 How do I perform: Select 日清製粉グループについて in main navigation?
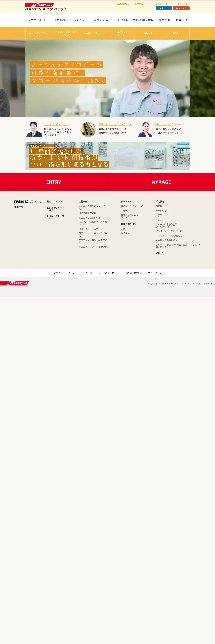point(71,20)
